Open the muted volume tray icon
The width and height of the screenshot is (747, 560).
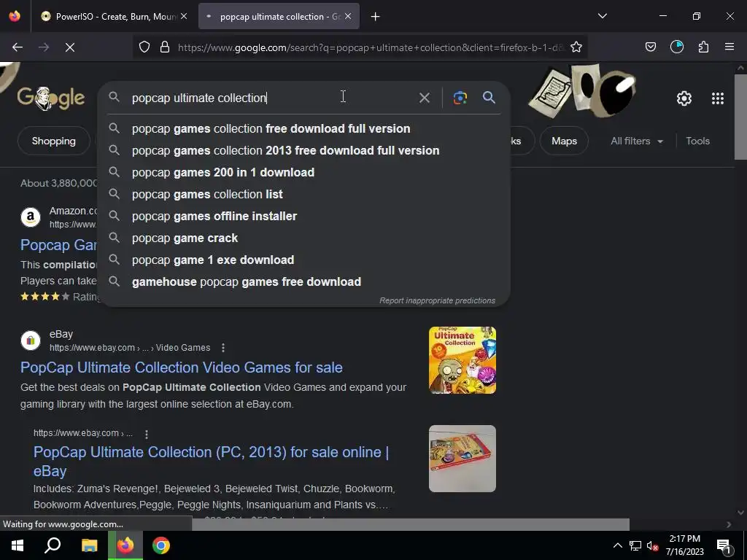652,545
